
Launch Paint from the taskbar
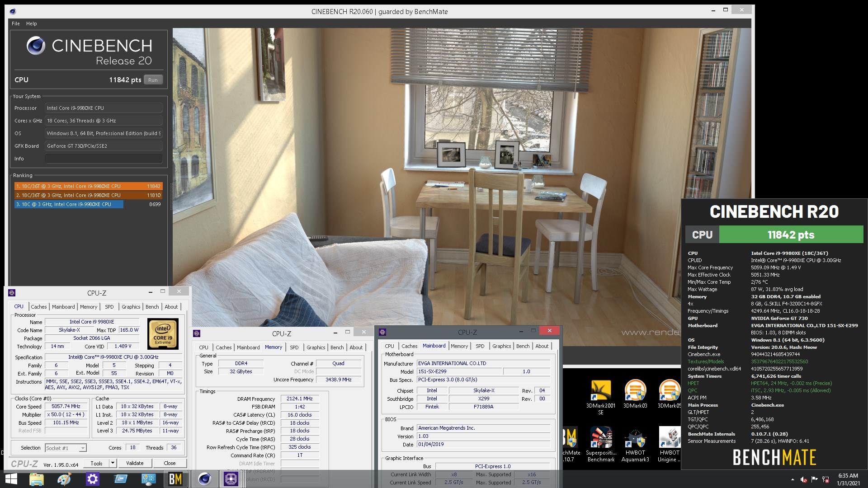coord(64,479)
